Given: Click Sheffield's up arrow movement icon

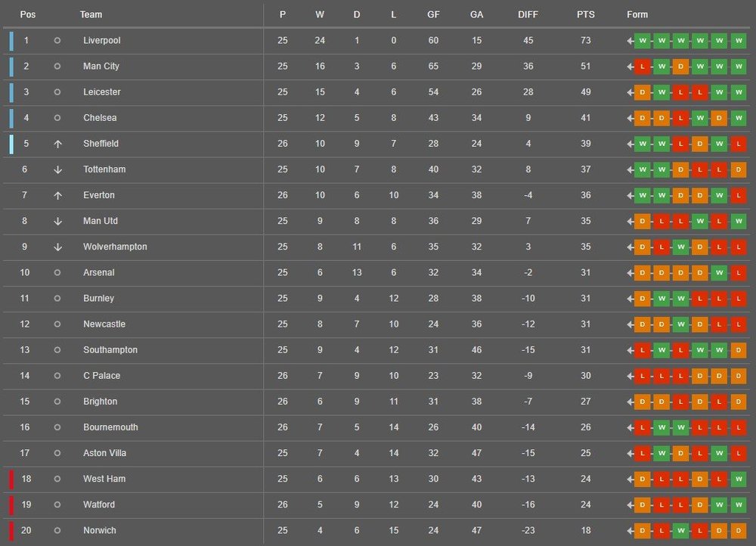Looking at the screenshot, I should click(57, 144).
